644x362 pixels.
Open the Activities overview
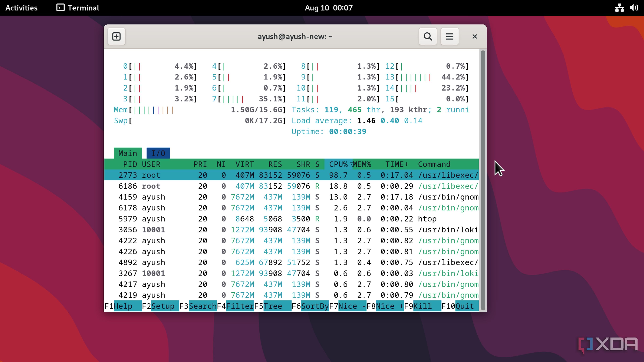tap(21, 8)
